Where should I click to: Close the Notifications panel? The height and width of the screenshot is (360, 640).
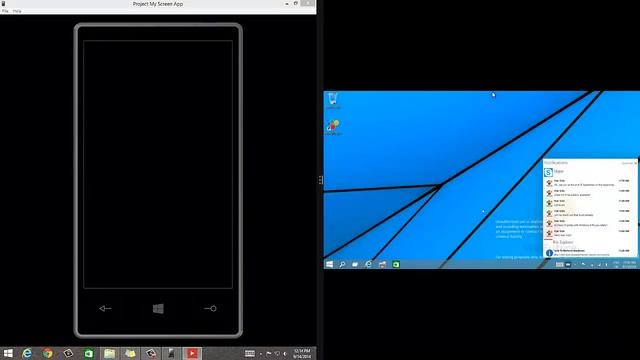(636, 163)
